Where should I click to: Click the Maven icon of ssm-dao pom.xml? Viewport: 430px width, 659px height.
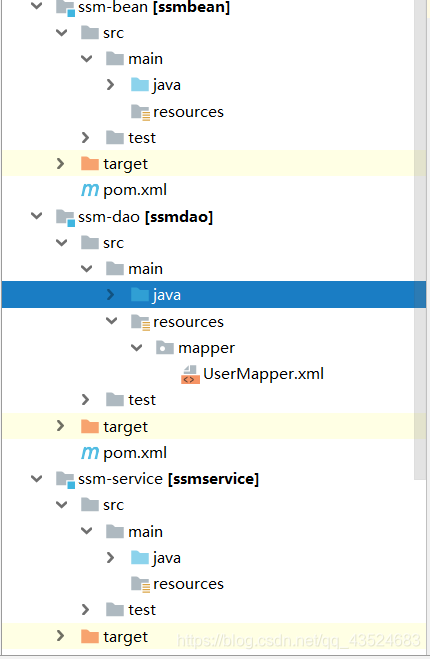[90, 453]
